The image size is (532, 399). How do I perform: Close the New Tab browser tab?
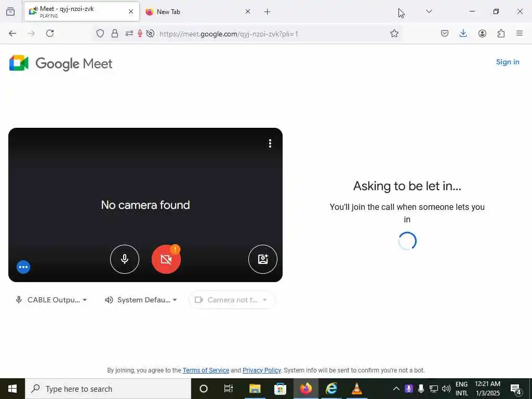[248, 11]
